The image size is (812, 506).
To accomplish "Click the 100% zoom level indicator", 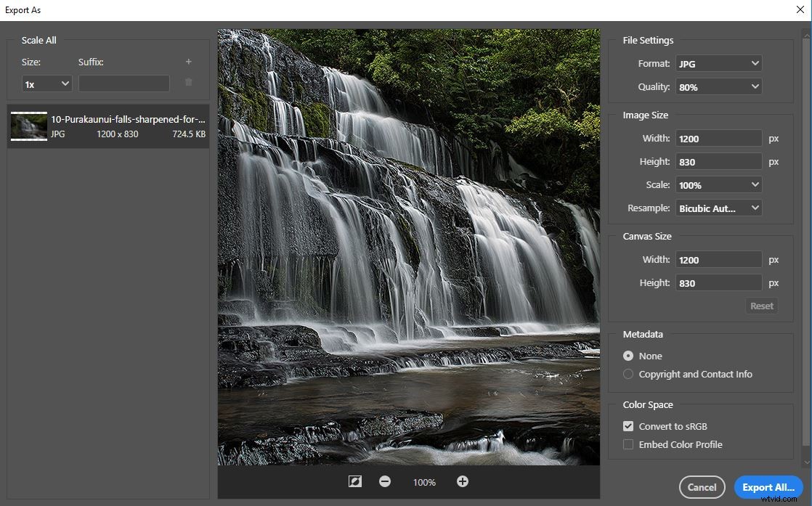I will coord(423,481).
